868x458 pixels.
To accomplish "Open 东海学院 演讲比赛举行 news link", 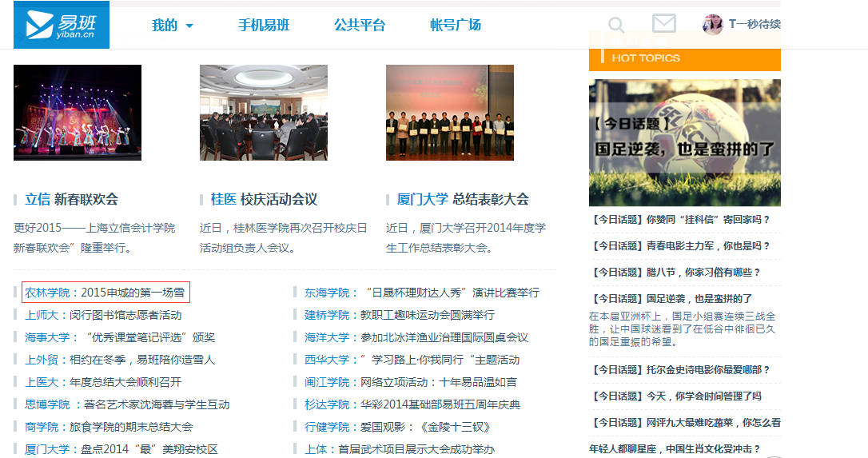I will tap(421, 293).
